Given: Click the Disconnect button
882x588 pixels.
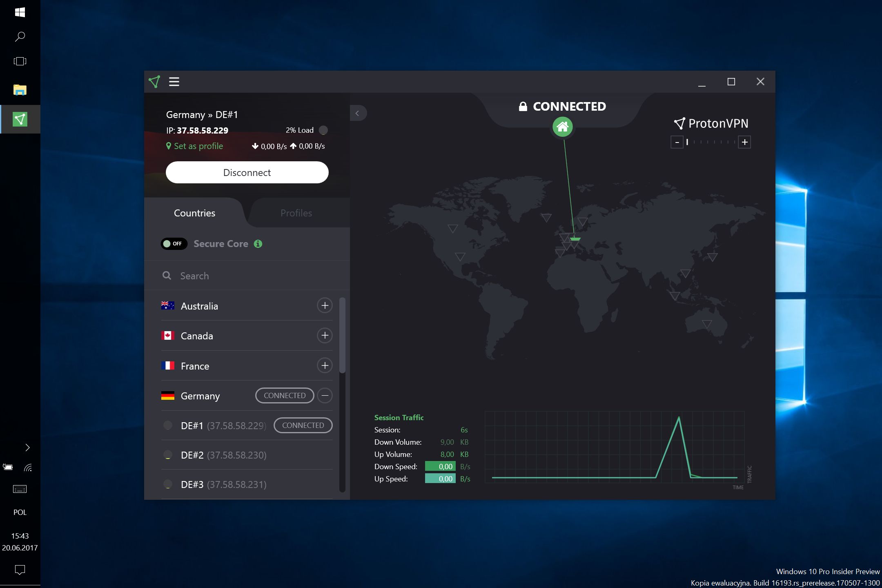Looking at the screenshot, I should tap(247, 172).
